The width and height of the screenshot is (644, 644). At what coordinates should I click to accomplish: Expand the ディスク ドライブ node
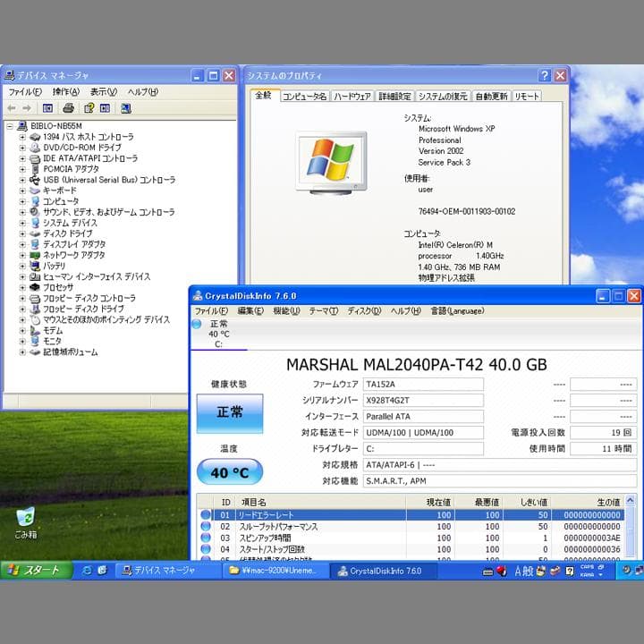[x=22, y=233]
